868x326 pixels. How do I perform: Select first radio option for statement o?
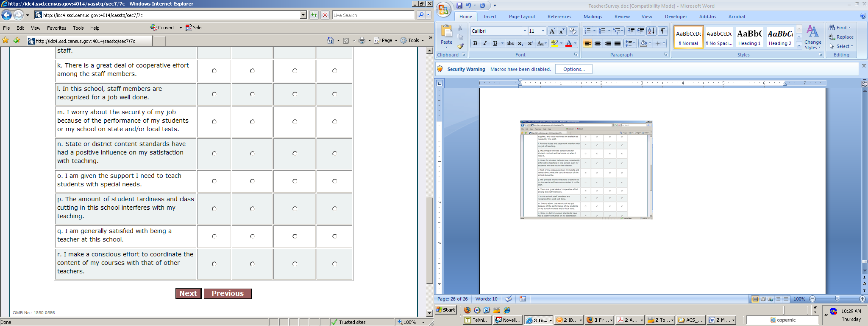[x=214, y=181]
